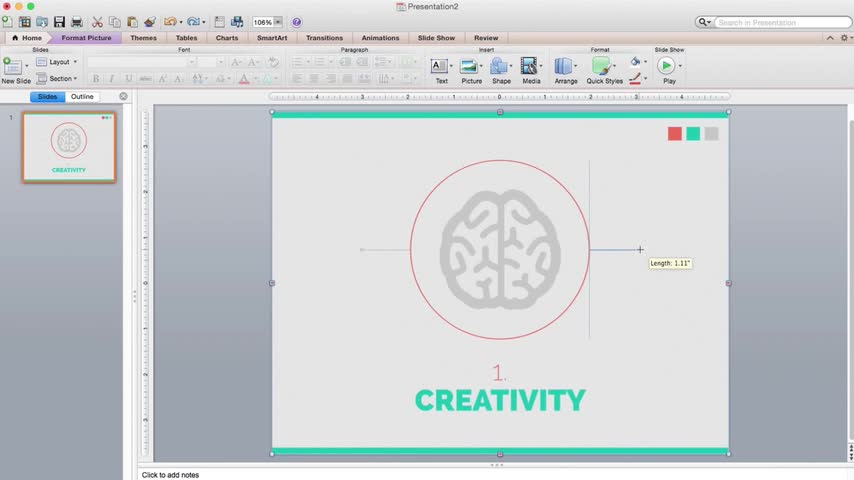Image resolution: width=854 pixels, height=480 pixels.
Task: Align text right
Action: [331, 79]
